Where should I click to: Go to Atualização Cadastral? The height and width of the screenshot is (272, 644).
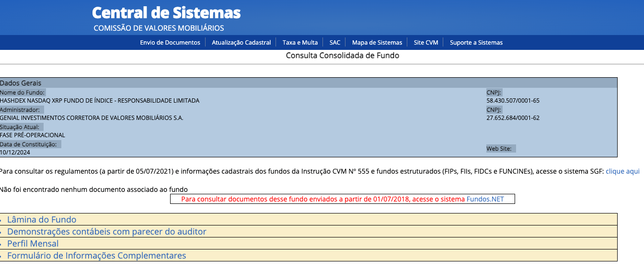pyautogui.click(x=241, y=43)
